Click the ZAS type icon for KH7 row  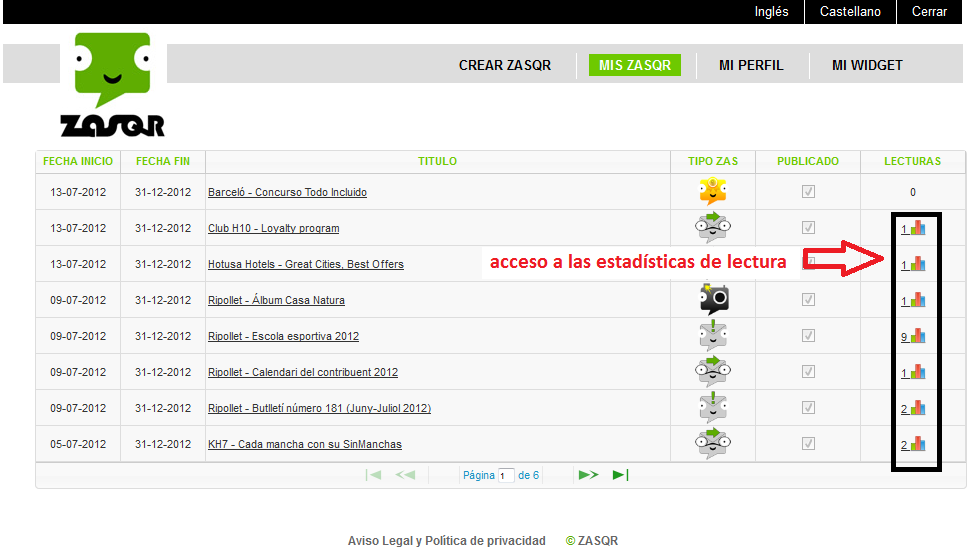coord(713,443)
